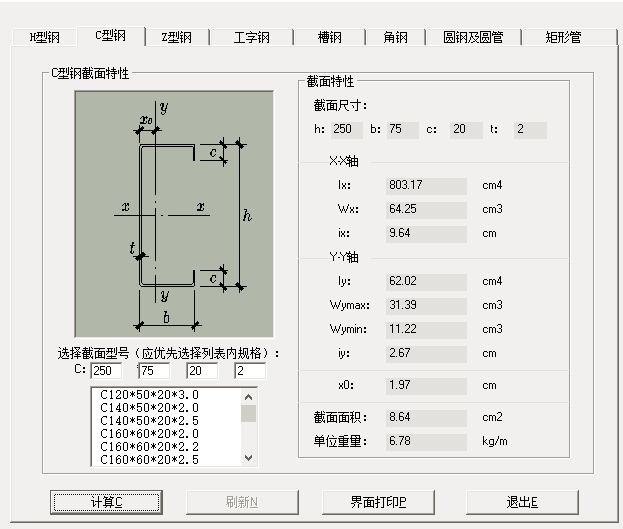The image size is (623, 529).
Task: Select C160*60*20*2.0 in the list
Action: pyautogui.click(x=166, y=434)
